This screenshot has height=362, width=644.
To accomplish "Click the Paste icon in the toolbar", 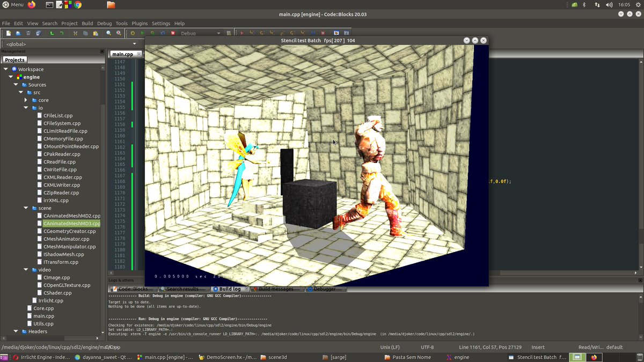I will (96, 33).
